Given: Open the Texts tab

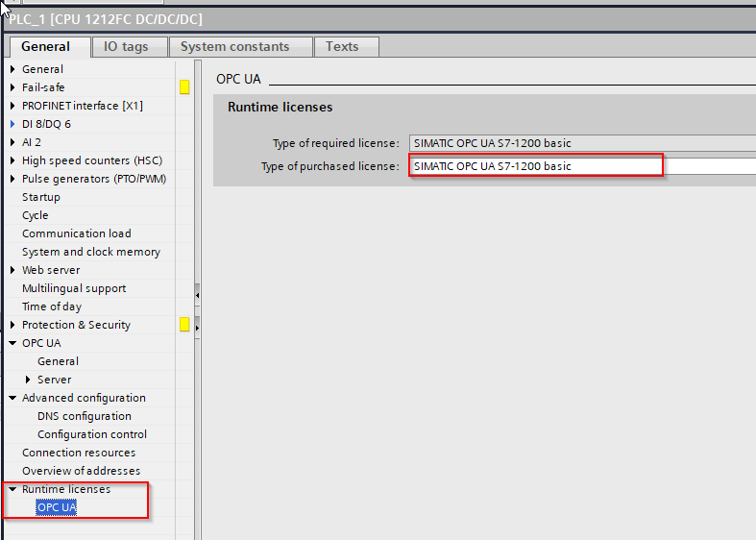Looking at the screenshot, I should tap(346, 47).
